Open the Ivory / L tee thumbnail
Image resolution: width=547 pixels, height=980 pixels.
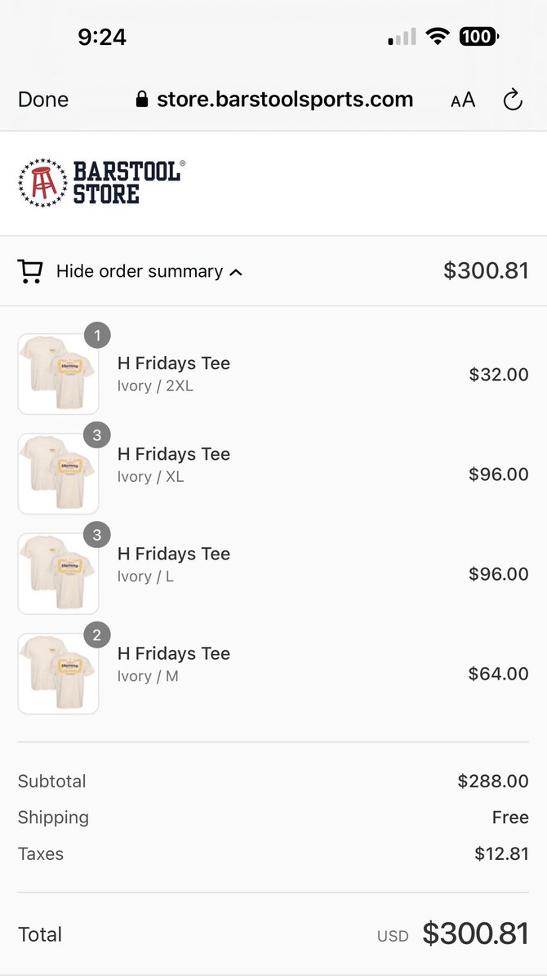(x=58, y=573)
